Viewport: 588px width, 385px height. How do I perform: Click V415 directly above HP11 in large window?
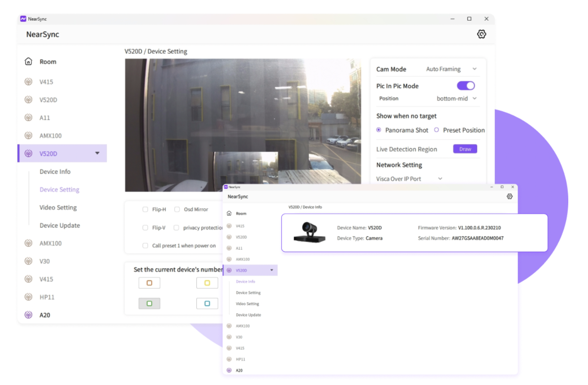click(x=46, y=279)
